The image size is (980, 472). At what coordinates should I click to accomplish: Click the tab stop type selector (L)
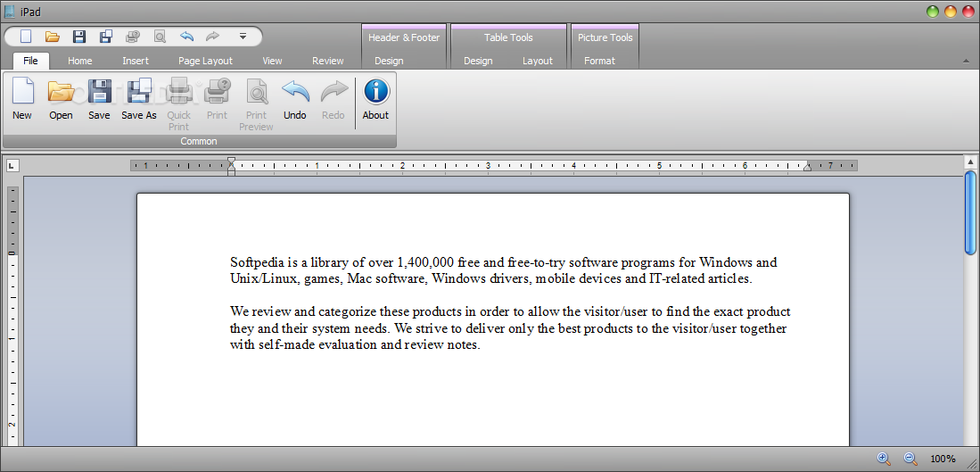pos(12,166)
